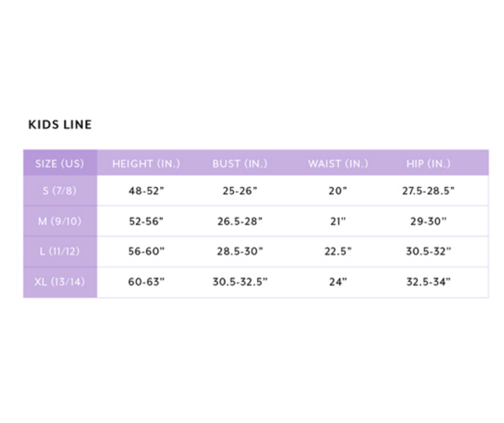Click the KIDS LINE heading
This screenshot has height=423, width=504.
pos(60,125)
